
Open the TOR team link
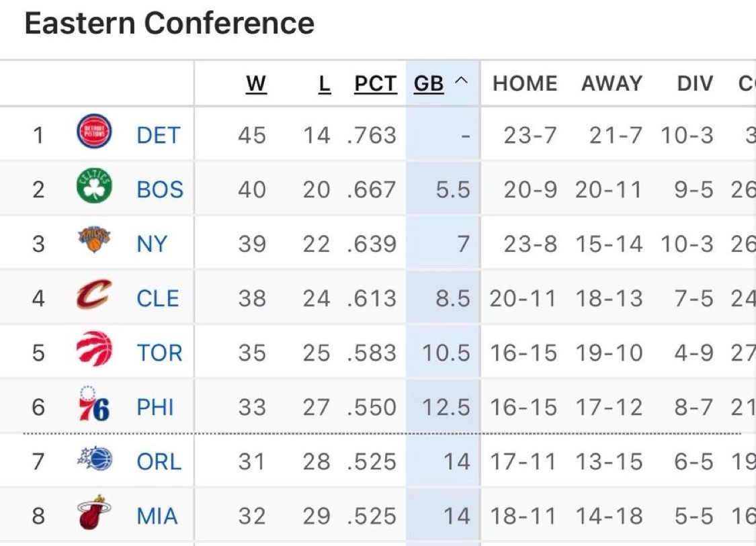point(159,353)
